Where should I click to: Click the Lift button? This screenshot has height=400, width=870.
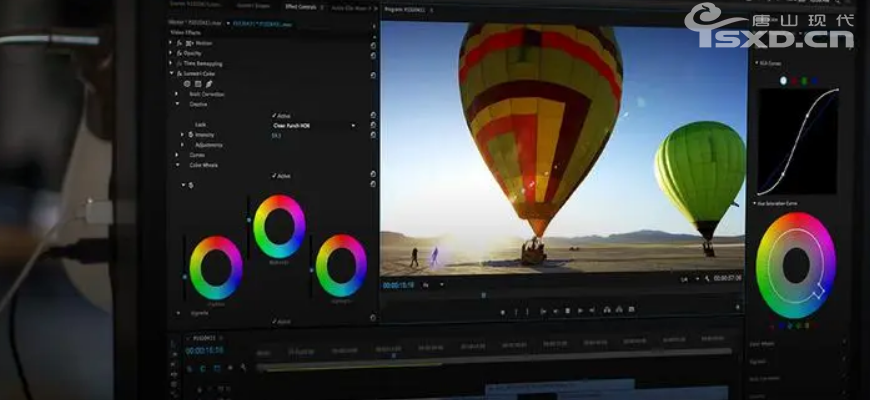click(x=606, y=310)
